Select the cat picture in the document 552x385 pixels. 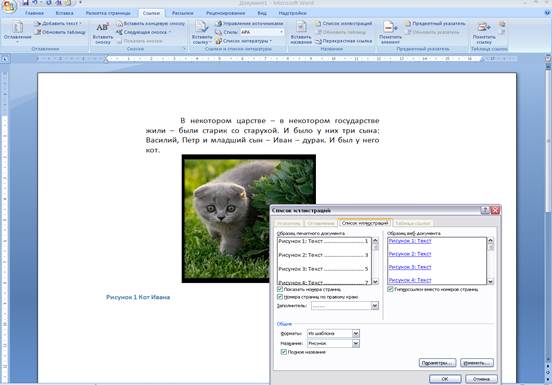(249, 219)
